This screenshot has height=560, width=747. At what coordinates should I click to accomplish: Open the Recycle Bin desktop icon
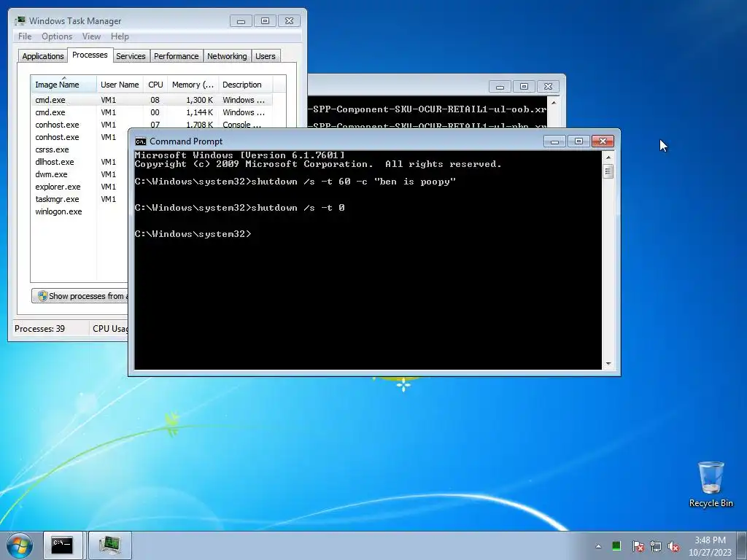711,484
